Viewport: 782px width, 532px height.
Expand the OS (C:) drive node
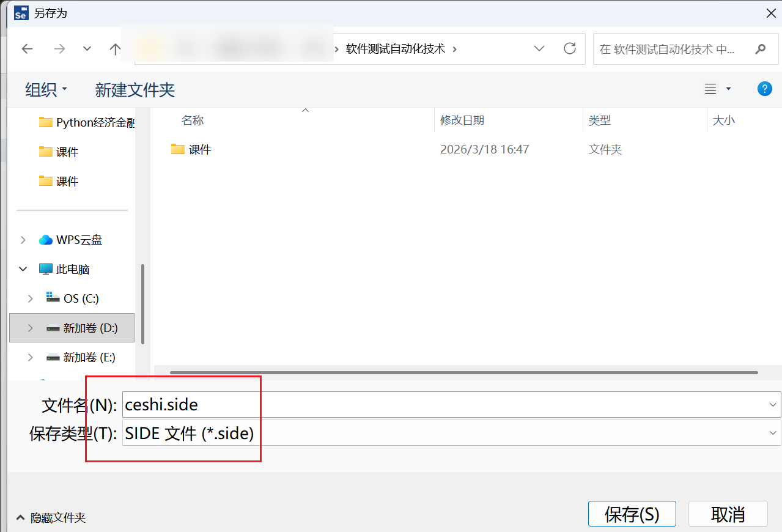tap(30, 298)
